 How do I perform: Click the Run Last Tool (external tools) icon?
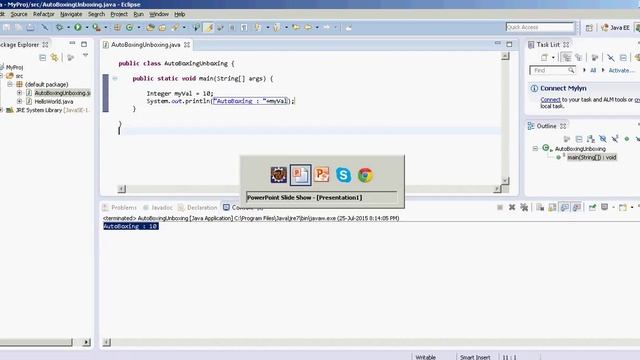tap(96, 27)
